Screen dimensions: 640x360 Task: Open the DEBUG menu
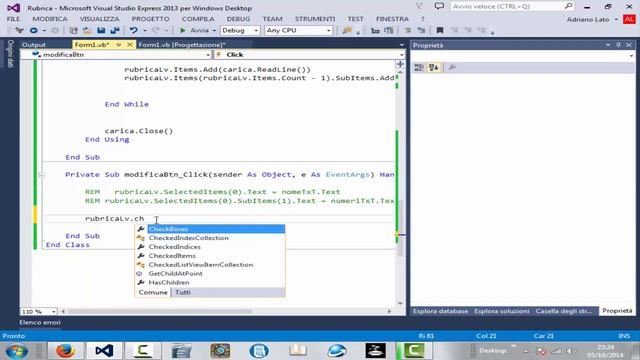pos(238,19)
